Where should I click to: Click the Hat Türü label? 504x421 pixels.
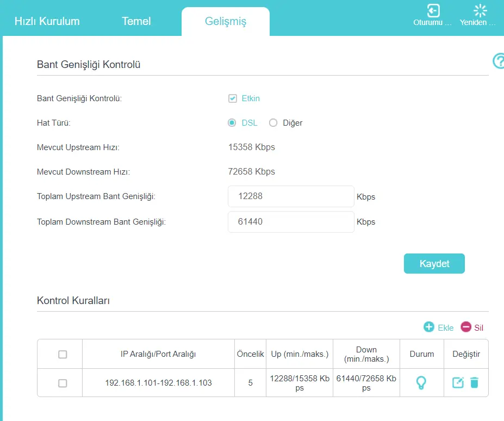coord(54,123)
